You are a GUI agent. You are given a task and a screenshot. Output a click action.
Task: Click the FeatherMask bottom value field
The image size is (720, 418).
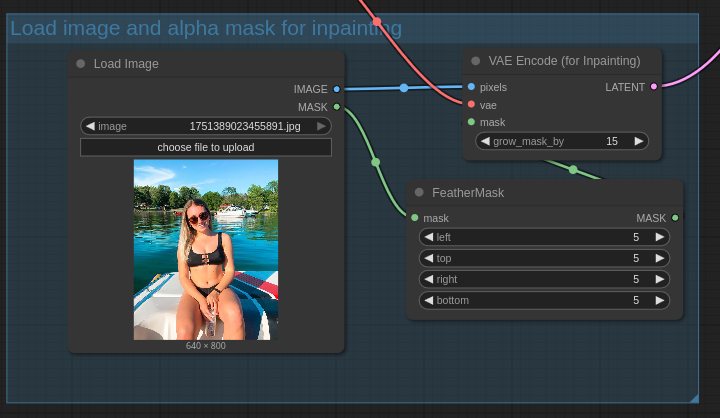coord(544,300)
